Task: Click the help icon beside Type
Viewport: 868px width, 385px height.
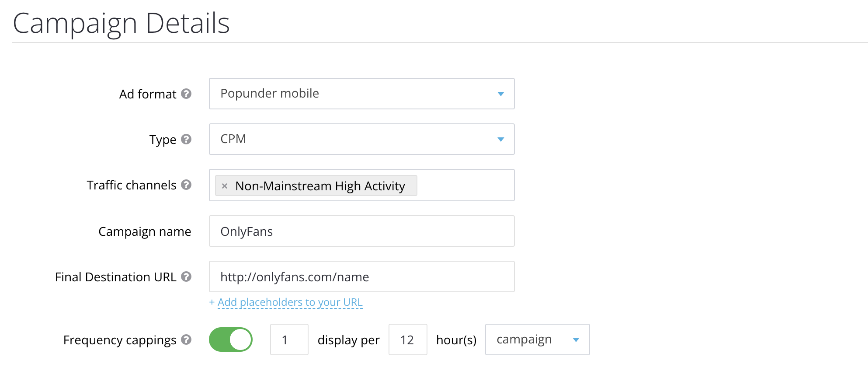Action: [186, 140]
